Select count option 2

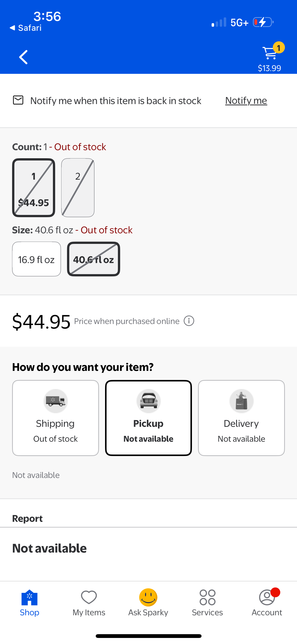click(78, 188)
